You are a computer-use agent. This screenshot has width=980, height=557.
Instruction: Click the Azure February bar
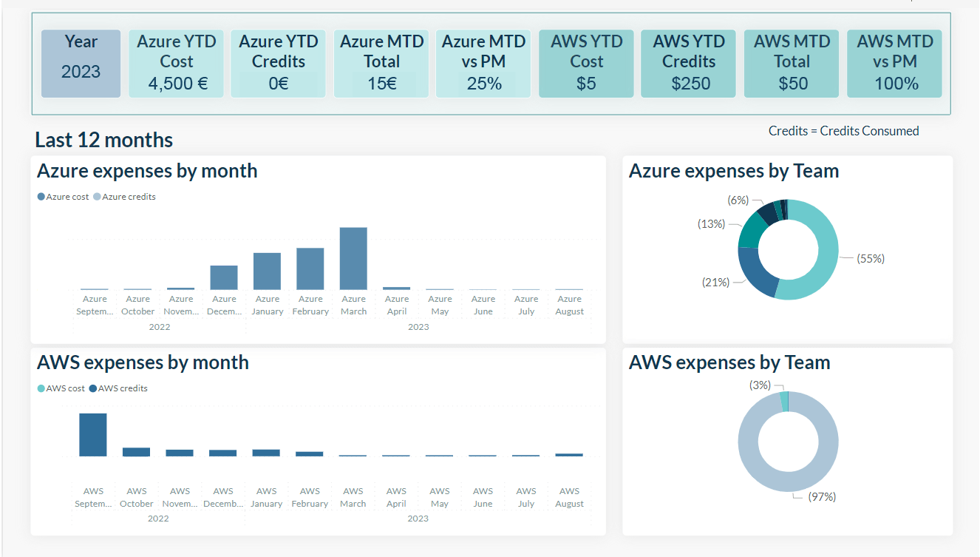click(310, 269)
